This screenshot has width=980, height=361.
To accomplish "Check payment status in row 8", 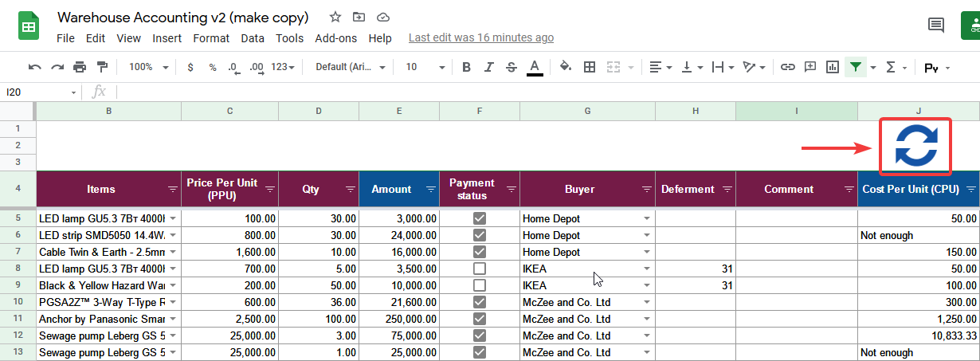I will [480, 269].
